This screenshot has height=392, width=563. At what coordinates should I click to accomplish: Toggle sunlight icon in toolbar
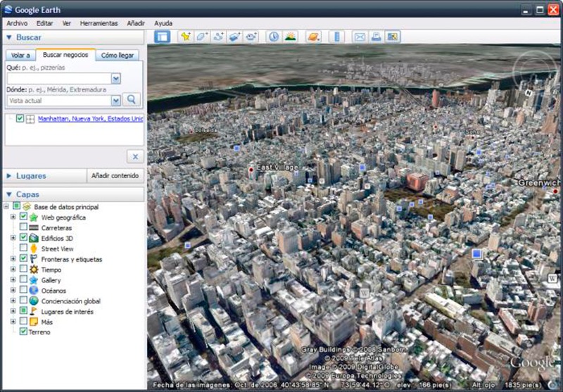coord(290,37)
